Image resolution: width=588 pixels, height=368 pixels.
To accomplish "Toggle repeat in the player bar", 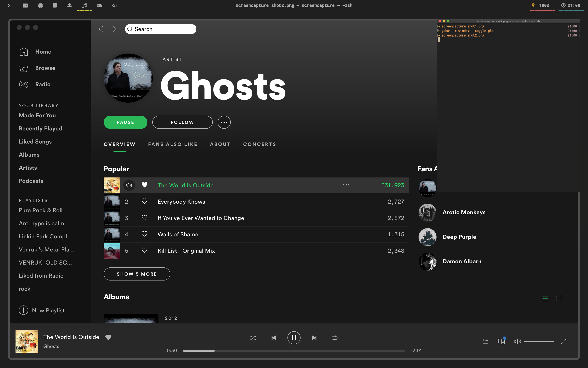I will coord(335,338).
